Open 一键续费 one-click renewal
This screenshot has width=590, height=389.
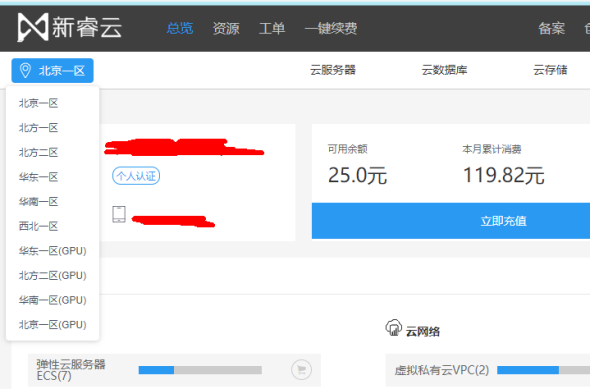(x=331, y=28)
